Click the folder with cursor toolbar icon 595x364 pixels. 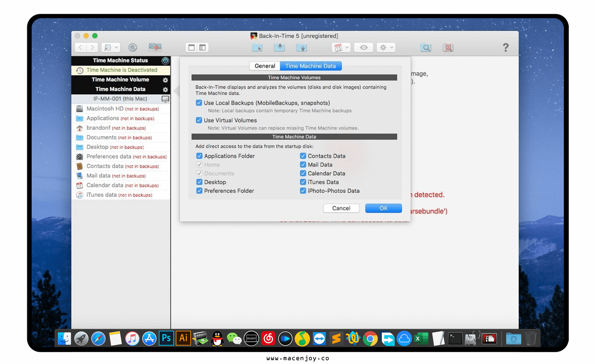click(257, 48)
